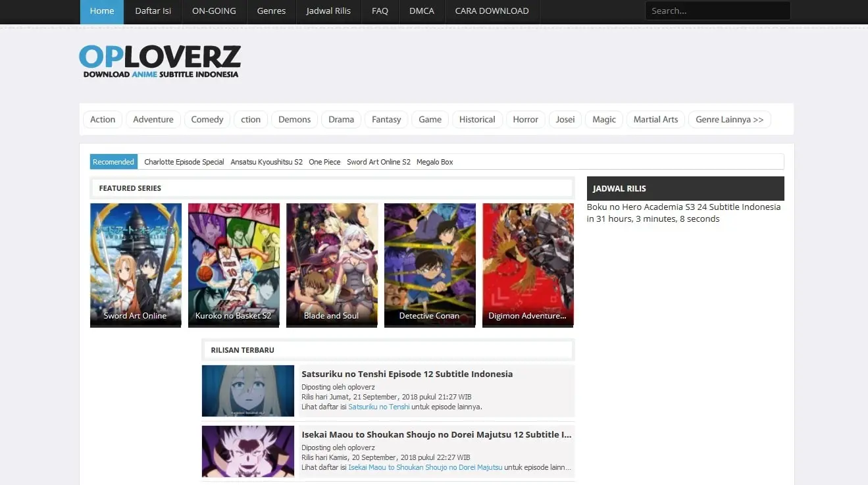
Task: Open Sword Art Online featured poster
Action: (x=136, y=264)
